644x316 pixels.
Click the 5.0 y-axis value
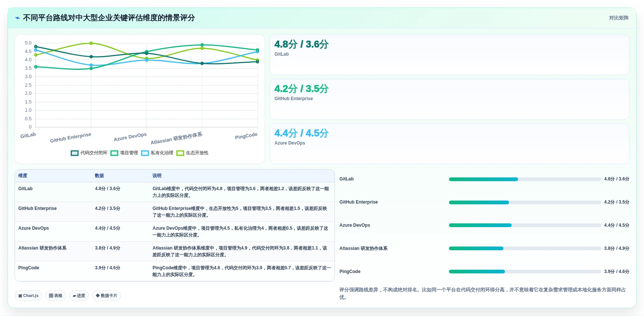click(28, 43)
